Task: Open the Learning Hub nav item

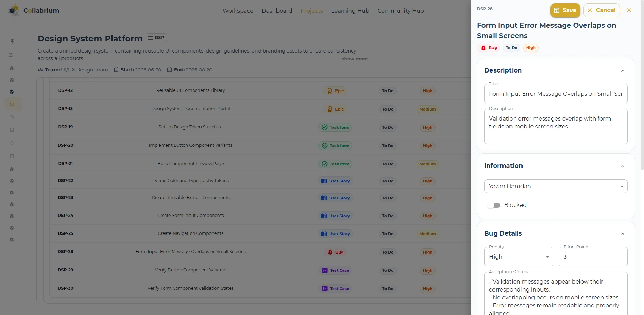Action: [350, 11]
